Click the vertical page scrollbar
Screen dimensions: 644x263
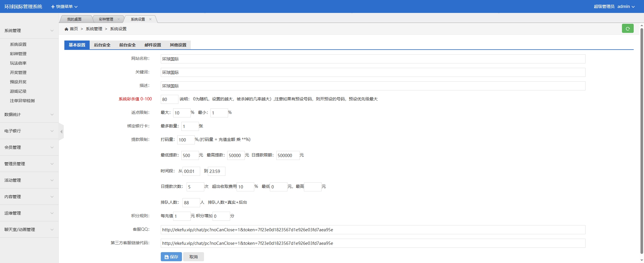(x=642, y=141)
